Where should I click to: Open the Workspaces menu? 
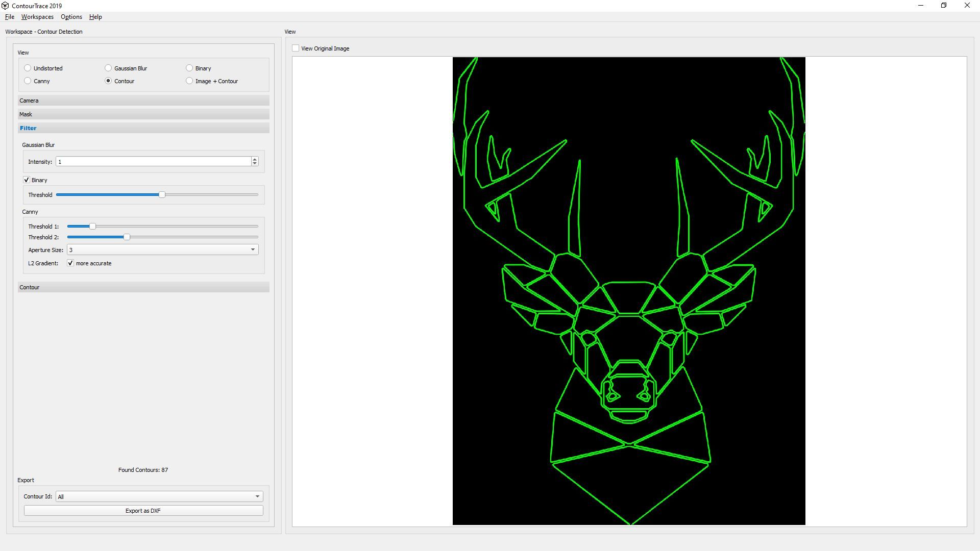coord(37,17)
